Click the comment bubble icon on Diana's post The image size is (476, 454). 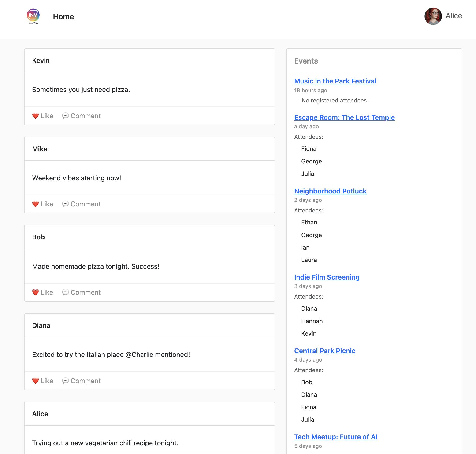tap(66, 381)
